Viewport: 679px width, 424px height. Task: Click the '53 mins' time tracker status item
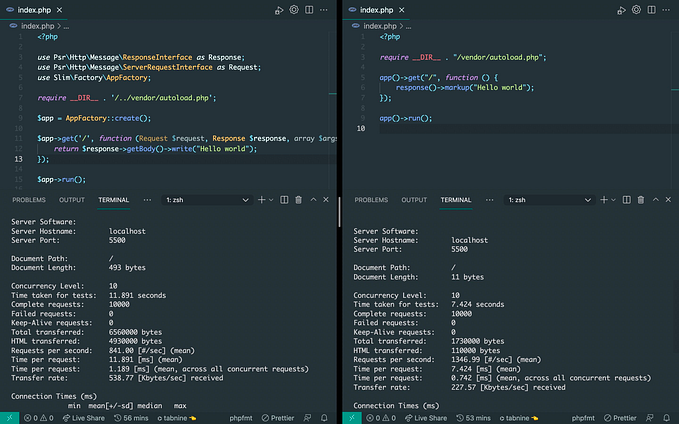pyautogui.click(x=474, y=418)
